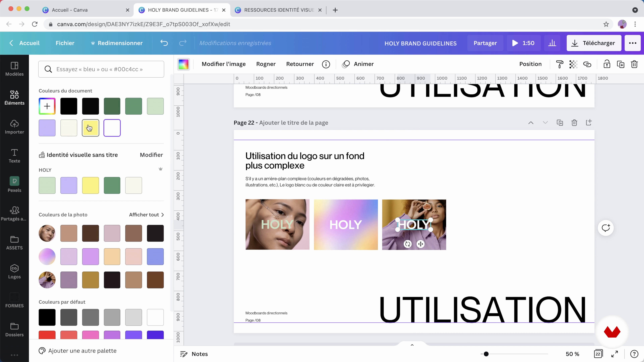Select the Rogner crop option
The width and height of the screenshot is (644, 362).
coord(266,64)
